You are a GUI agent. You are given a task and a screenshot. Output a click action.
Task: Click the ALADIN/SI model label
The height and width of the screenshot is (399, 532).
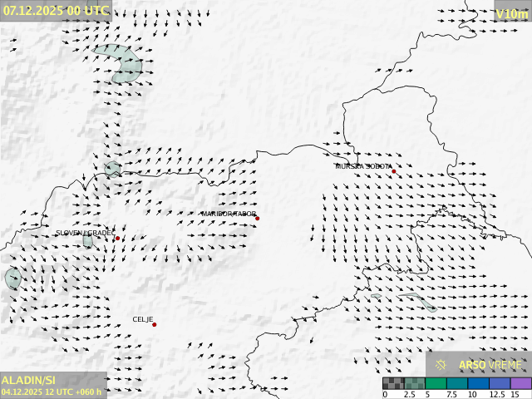point(28,380)
